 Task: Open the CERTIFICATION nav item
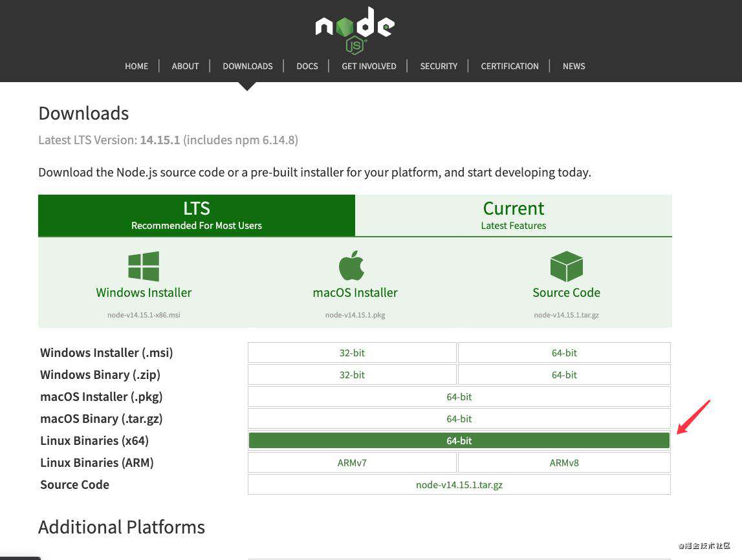pyautogui.click(x=510, y=66)
